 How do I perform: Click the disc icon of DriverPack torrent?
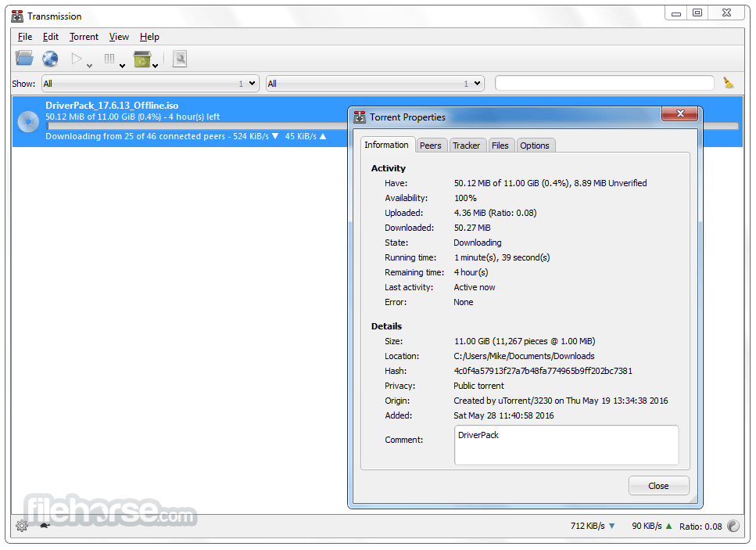pyautogui.click(x=28, y=121)
